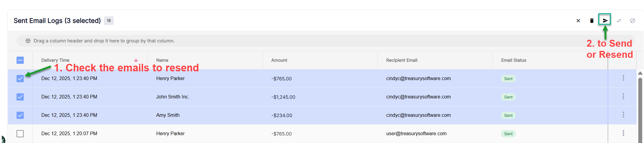This screenshot has height=143, width=644.
Task: Click the Email Status column header
Action: click(514, 60)
